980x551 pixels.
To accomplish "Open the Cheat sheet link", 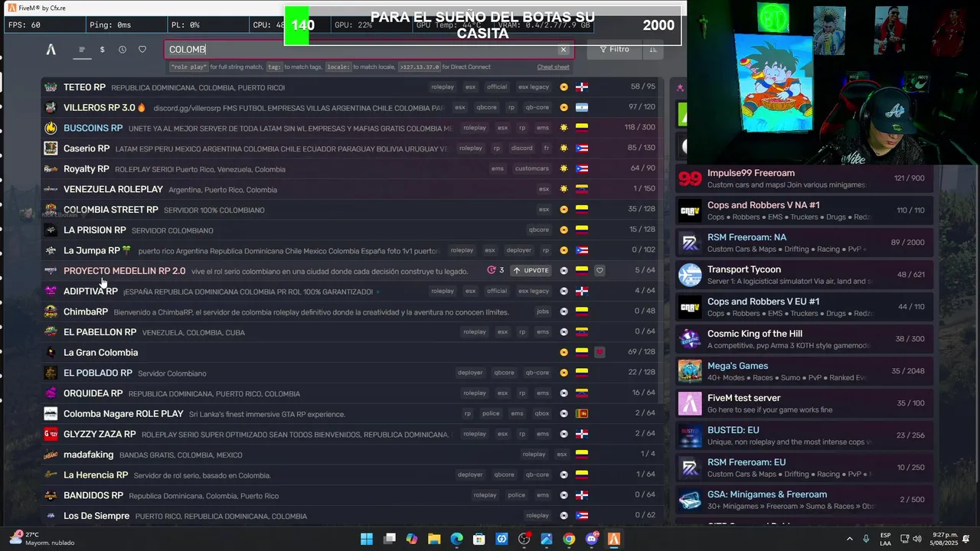I will (x=553, y=67).
